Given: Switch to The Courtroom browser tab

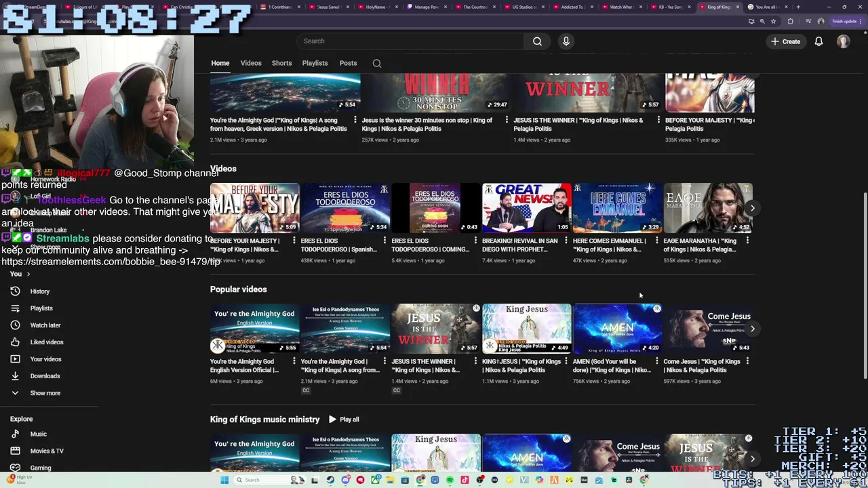Looking at the screenshot, I should point(475,7).
